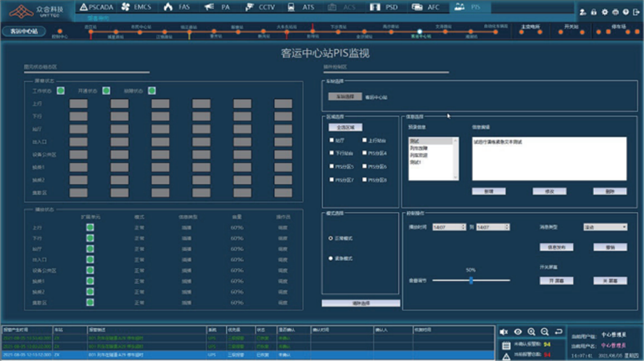644x361 pixels.
Task: Open the PSCADA tab
Action: pos(96,7)
